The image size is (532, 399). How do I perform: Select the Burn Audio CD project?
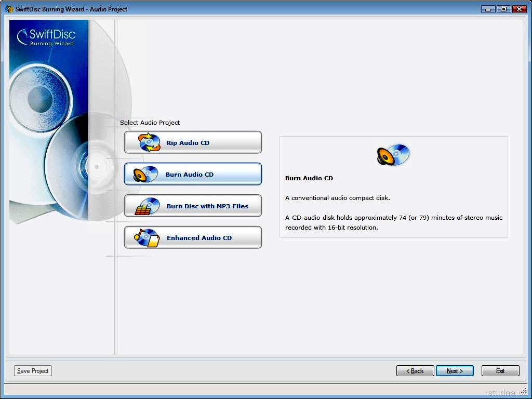click(x=193, y=174)
